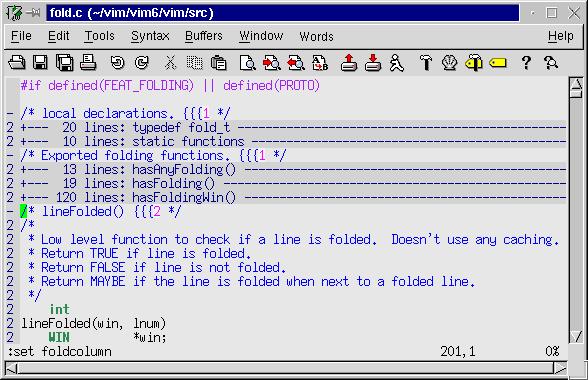Click the Print toolbar icon
This screenshot has height=380, width=588.
click(88, 63)
